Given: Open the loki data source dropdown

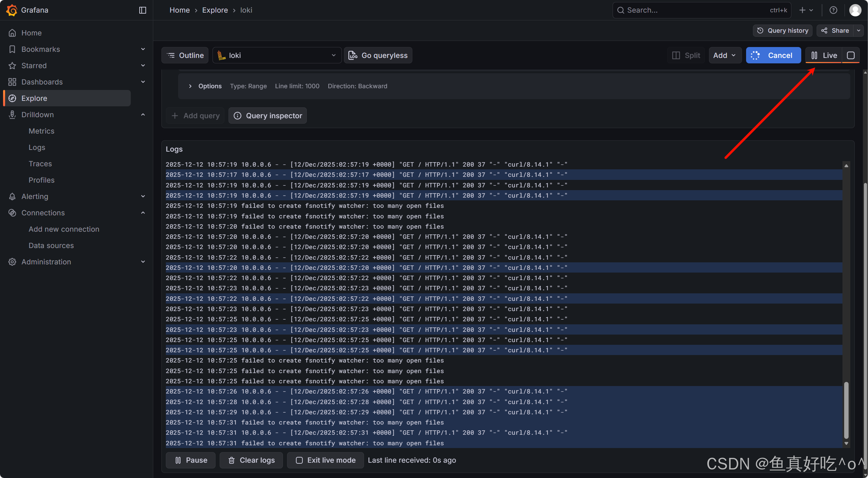Looking at the screenshot, I should [277, 55].
